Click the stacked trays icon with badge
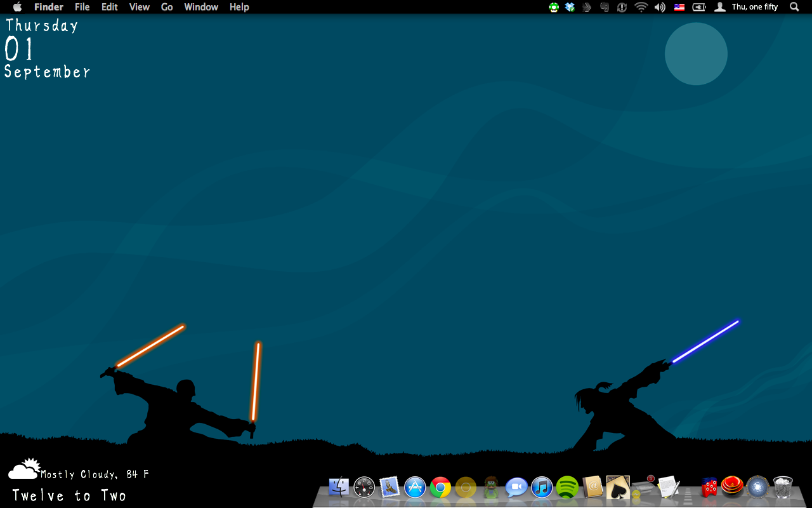812x508 pixels. [643, 486]
